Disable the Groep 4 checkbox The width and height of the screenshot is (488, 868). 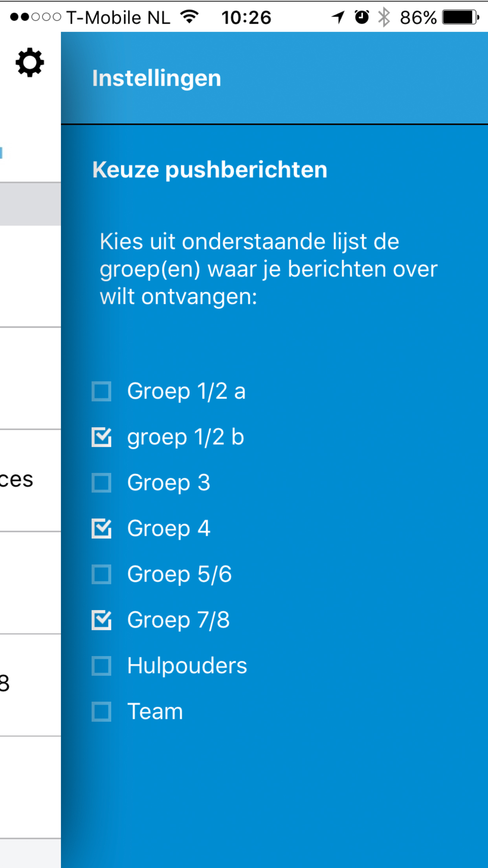102,528
